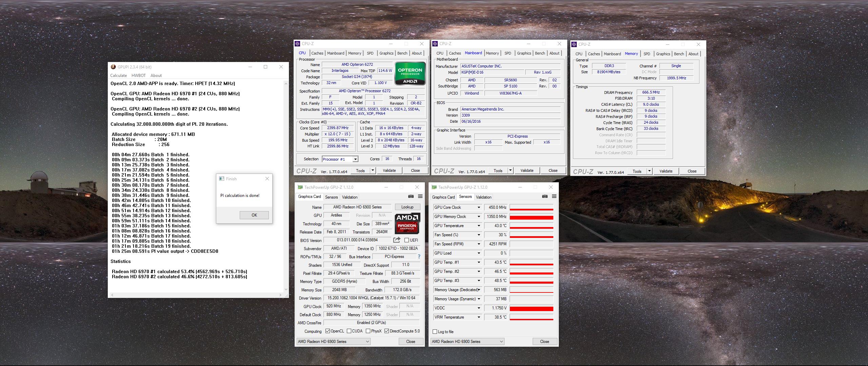Click OK in the Finish dialog
The height and width of the screenshot is (366, 868).
click(x=254, y=215)
